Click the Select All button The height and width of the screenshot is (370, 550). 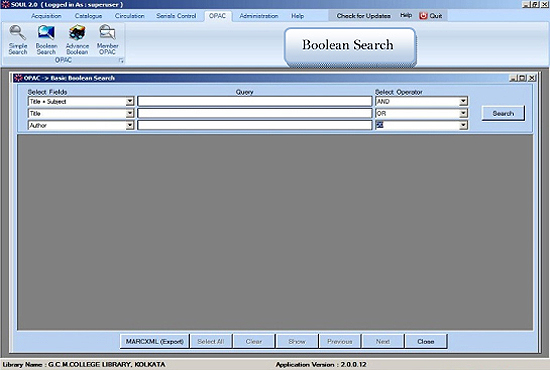[x=211, y=341]
